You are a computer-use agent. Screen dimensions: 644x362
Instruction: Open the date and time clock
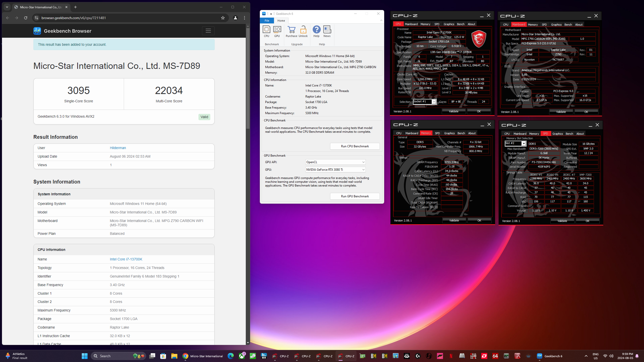click(x=625, y=356)
